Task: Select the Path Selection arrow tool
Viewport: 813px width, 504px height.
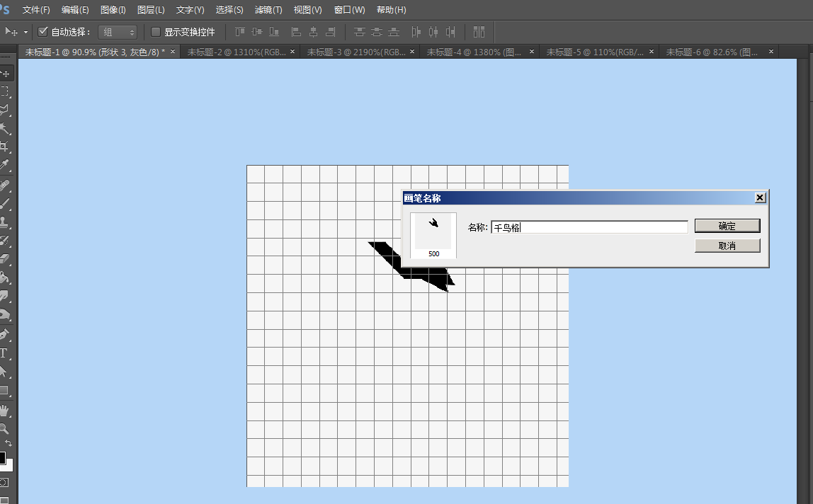Action: (x=5, y=371)
